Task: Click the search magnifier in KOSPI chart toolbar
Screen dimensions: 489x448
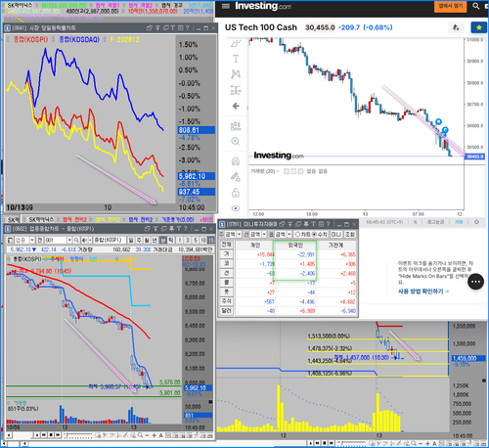Action: coord(76,241)
